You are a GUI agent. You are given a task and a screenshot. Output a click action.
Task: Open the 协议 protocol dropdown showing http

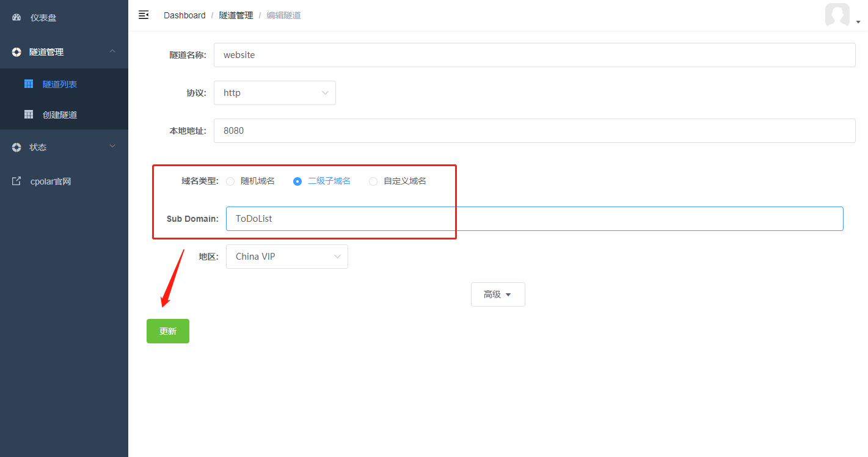click(275, 92)
